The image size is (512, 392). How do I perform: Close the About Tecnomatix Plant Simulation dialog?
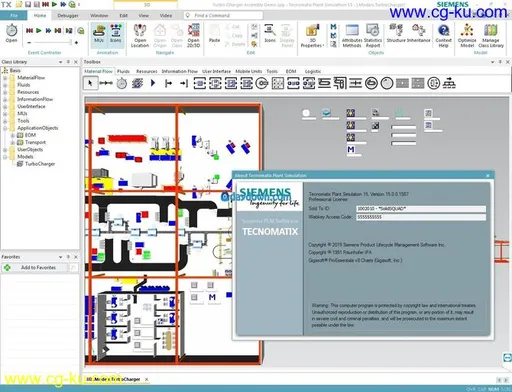click(x=488, y=176)
